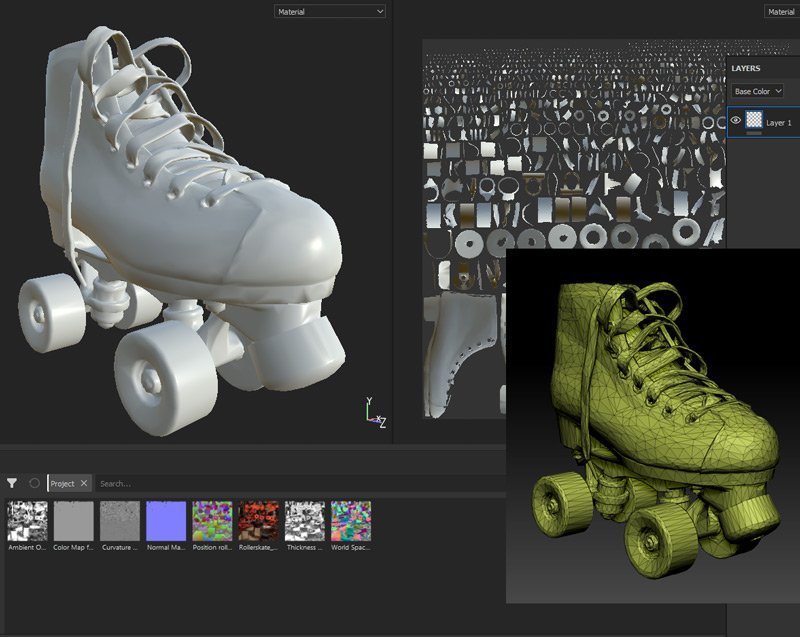Open the shelf filter funnel icon

(x=12, y=482)
